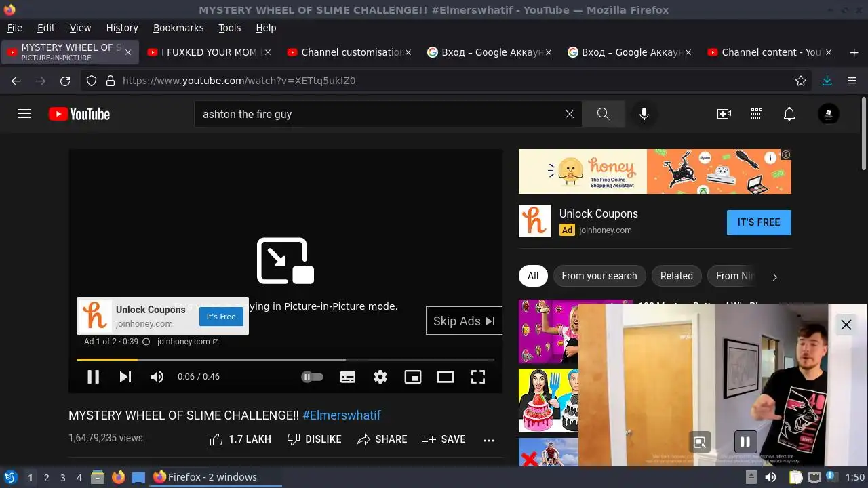Open the Bookmarks menu
This screenshot has height=488, width=868.
[178, 28]
